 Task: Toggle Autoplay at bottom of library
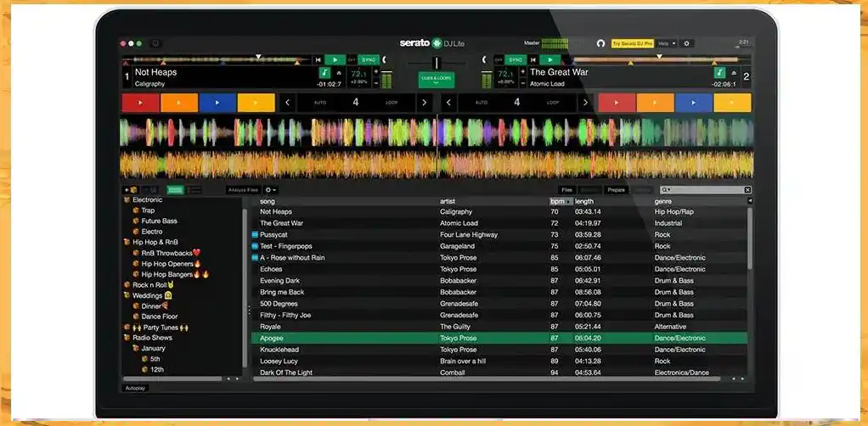click(135, 389)
